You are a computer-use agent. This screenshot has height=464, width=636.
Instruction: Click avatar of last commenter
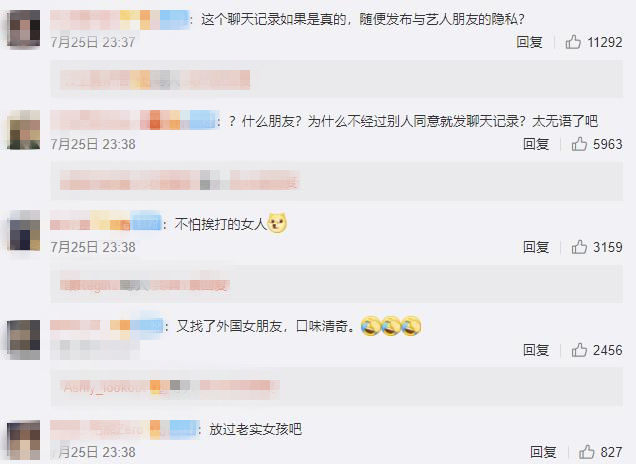tap(24, 440)
